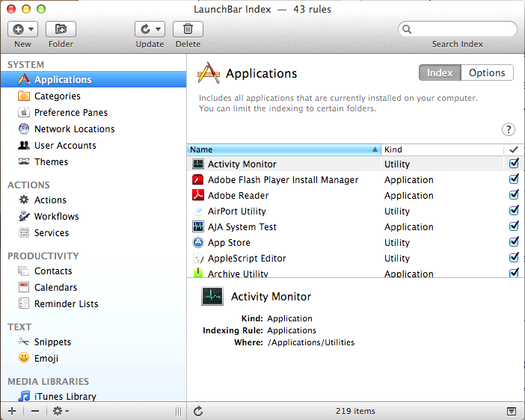The height and width of the screenshot is (420, 525).
Task: Click the Update refresh icon
Action: coord(145,29)
